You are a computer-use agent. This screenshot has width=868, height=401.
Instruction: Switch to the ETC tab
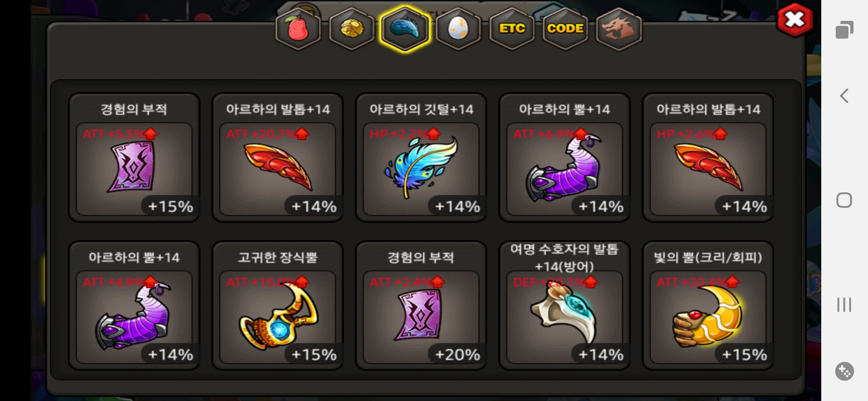[x=512, y=29]
